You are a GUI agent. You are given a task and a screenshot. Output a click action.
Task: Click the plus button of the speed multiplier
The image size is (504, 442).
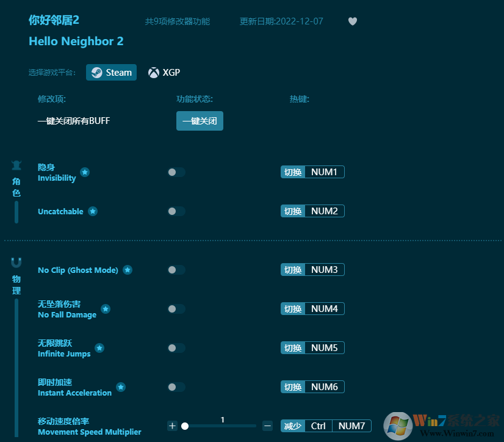click(x=172, y=426)
